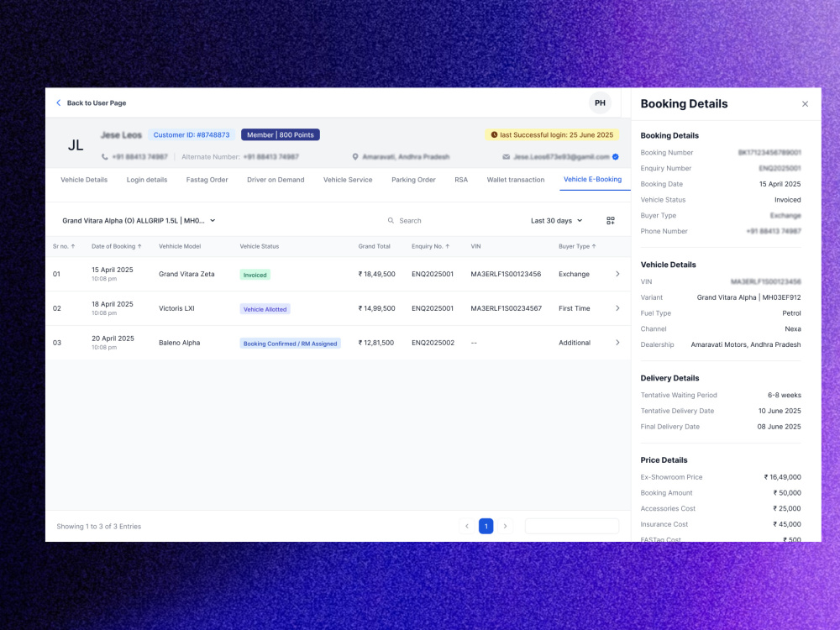Click Booking Confirmed / RM Assigned badge
Image resolution: width=840 pixels, height=630 pixels.
pyautogui.click(x=291, y=344)
